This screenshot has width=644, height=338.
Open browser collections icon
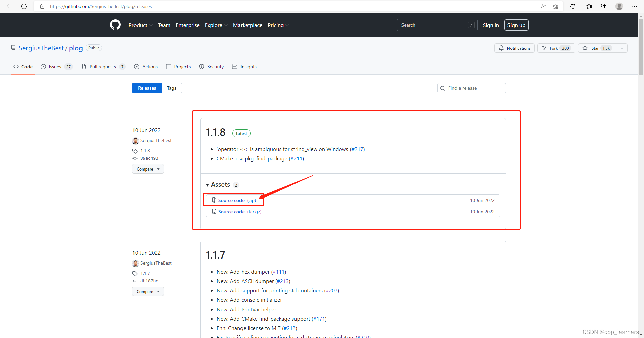604,6
